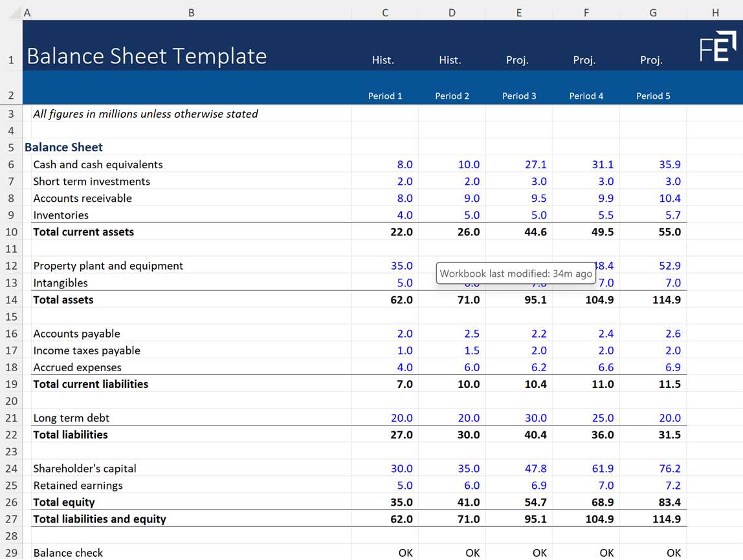Select column header C

(x=384, y=12)
